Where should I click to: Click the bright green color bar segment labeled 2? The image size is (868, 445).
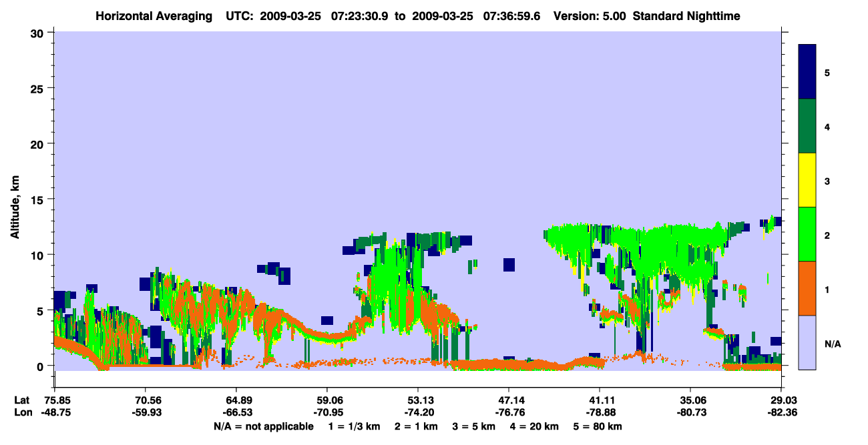(x=807, y=234)
